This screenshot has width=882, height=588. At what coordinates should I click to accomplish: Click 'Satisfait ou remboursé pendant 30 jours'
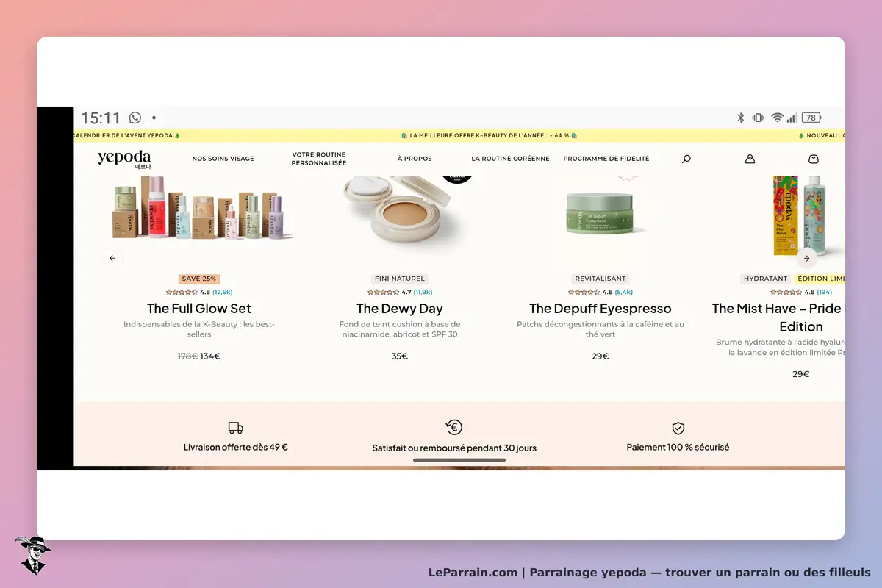click(x=454, y=448)
